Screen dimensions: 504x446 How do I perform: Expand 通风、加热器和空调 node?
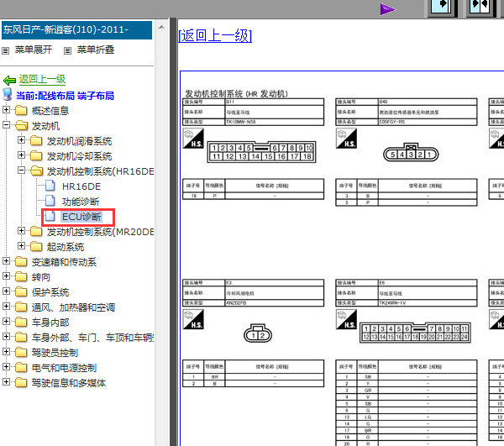coord(6,306)
